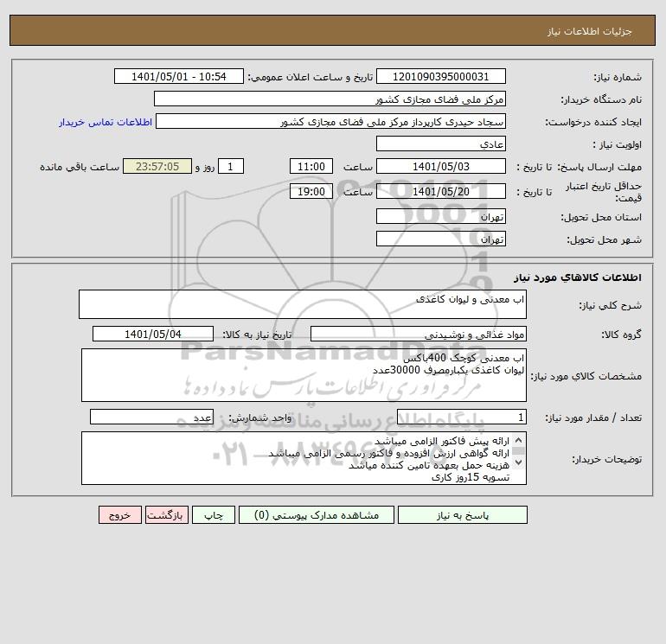Open مشاهده مدارک پیوستی (0) button
The height and width of the screenshot is (644, 666).
click(x=317, y=514)
